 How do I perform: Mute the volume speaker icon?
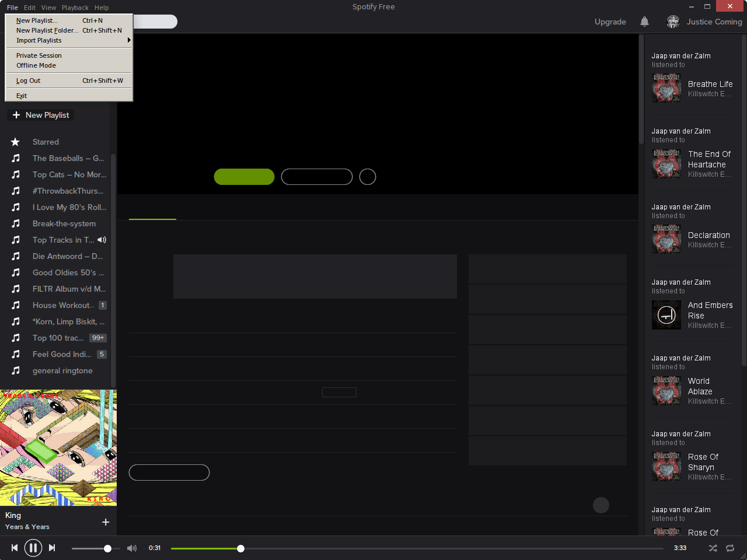click(132, 548)
